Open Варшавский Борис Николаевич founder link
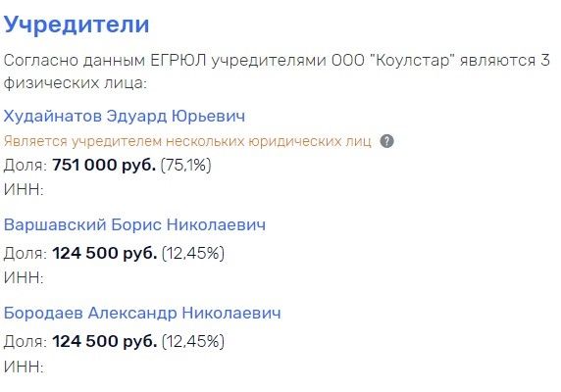The image size is (561, 392). (x=134, y=224)
